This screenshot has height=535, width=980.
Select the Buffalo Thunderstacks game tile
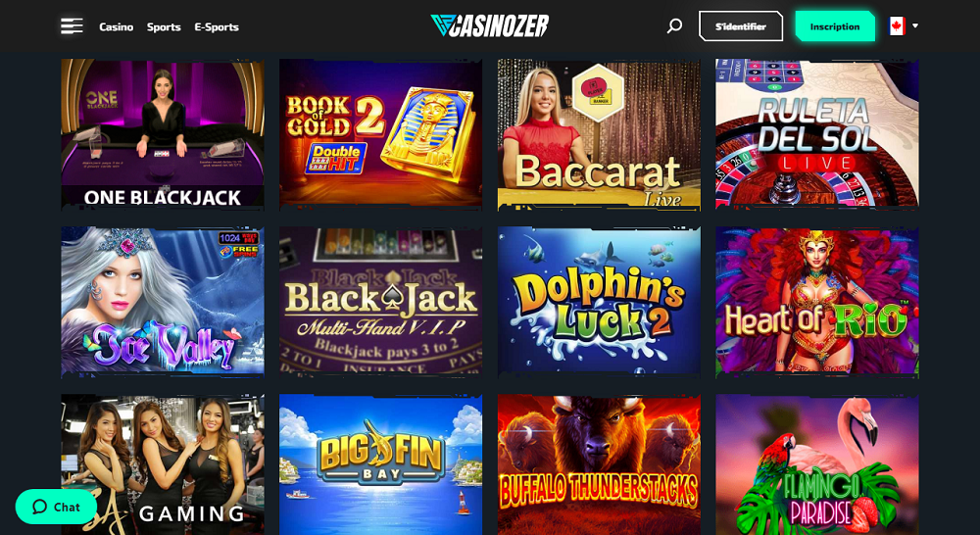pyautogui.click(x=599, y=464)
